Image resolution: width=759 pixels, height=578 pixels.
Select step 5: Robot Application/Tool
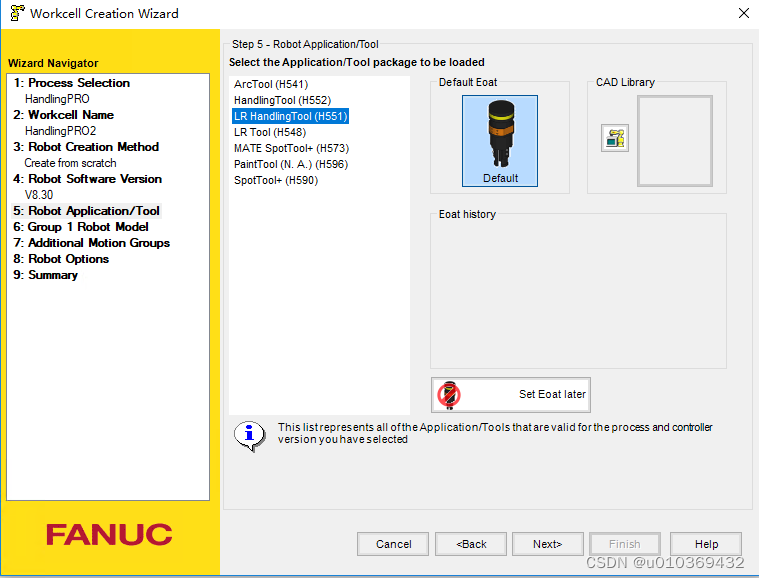86,211
